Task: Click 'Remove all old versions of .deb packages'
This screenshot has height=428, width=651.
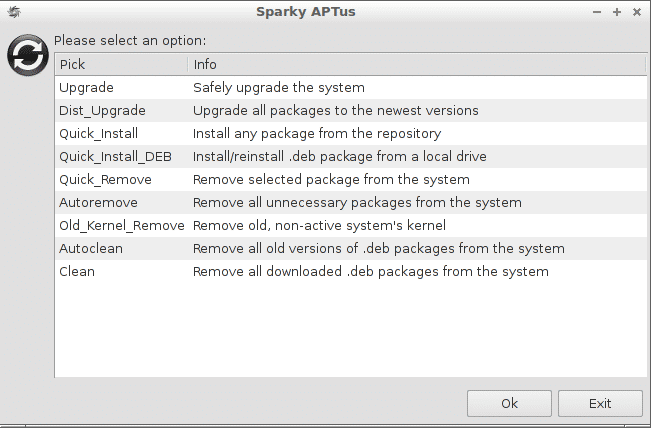Action: coord(324,248)
